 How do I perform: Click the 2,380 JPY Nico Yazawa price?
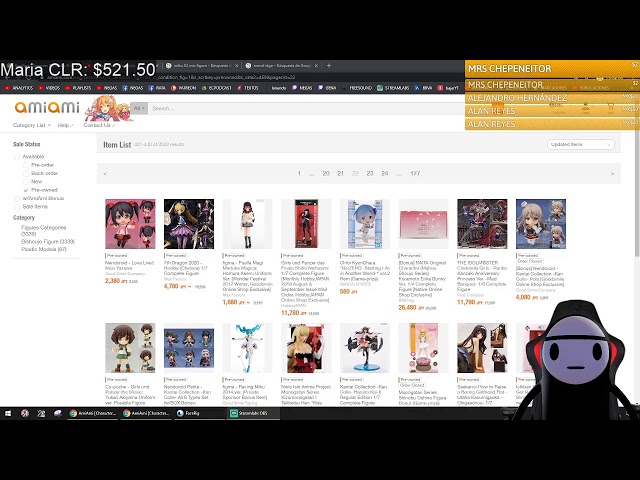point(116,281)
